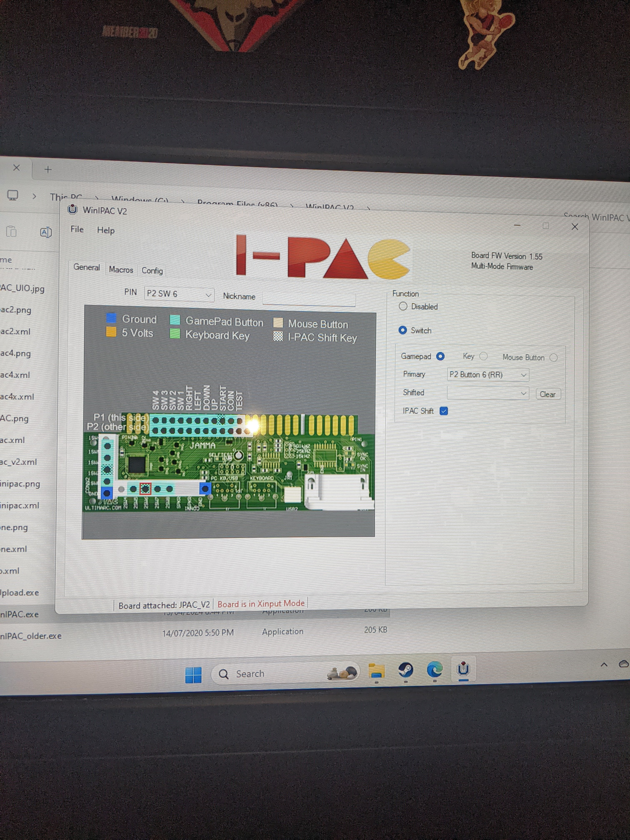Click the highlighted P2 SW 6 pin on board
The width and height of the screenshot is (630, 840).
point(145,489)
